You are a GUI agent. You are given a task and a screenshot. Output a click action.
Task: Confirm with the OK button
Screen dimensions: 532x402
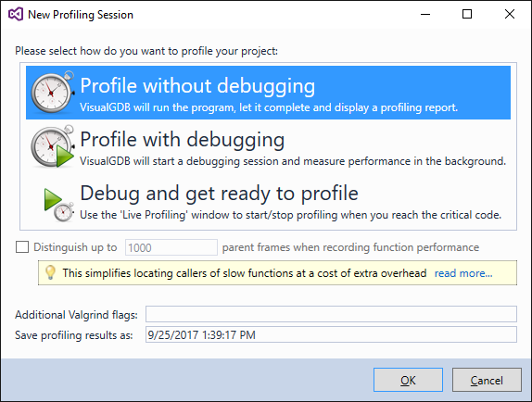(408, 380)
